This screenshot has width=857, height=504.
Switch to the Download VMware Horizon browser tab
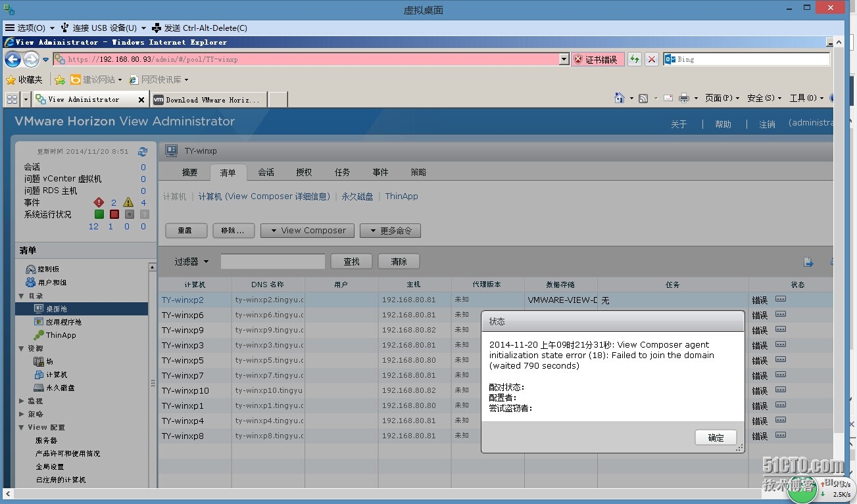tap(208, 100)
